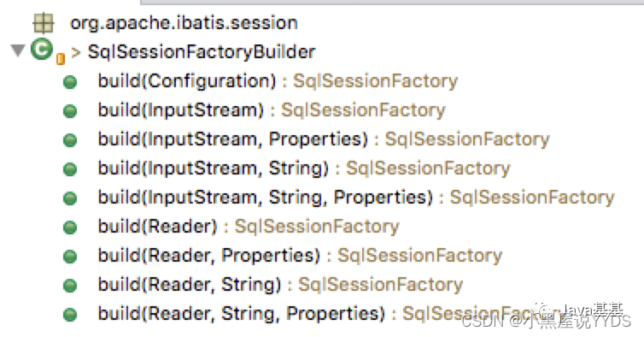Click the package icon beside org.apache.ibatis.session
This screenshot has width=644, height=337.
tap(43, 23)
